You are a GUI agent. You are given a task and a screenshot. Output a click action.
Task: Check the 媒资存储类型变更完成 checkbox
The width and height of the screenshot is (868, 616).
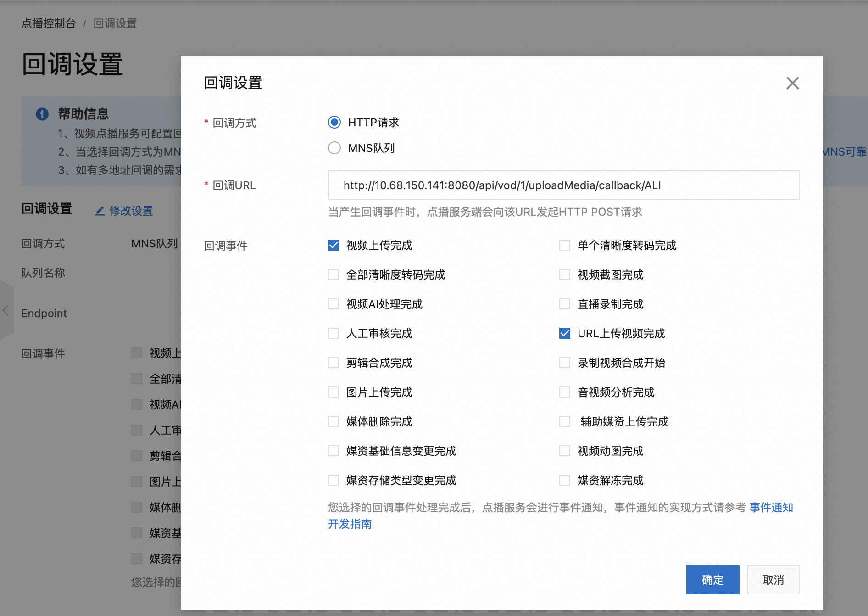coord(334,480)
